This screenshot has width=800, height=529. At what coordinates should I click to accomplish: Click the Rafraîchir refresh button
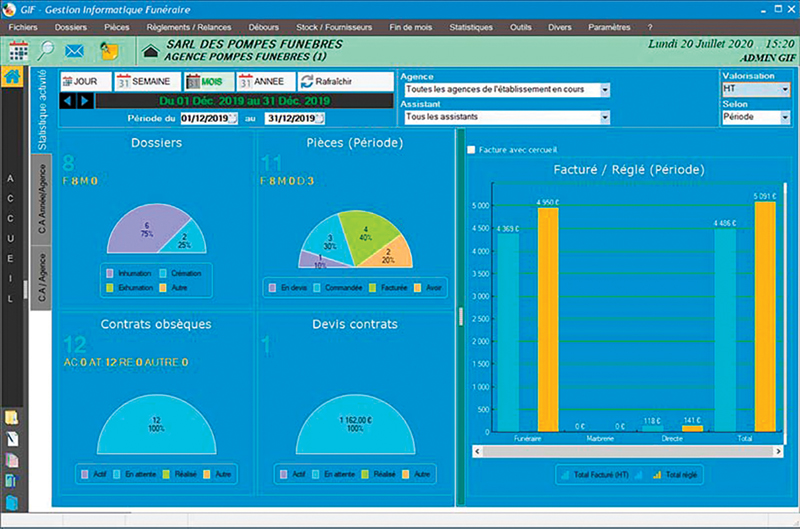345,82
